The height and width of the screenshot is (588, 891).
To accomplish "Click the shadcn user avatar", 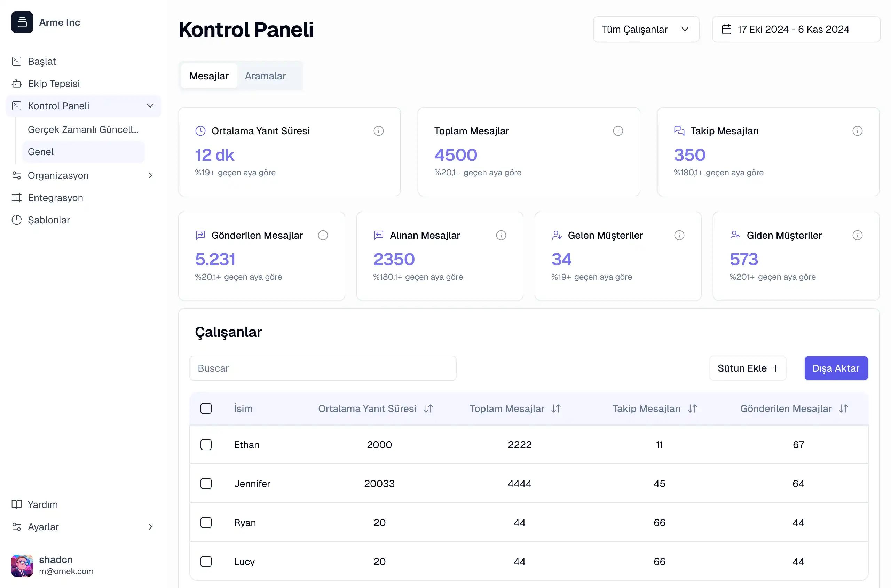I will click(x=22, y=565).
